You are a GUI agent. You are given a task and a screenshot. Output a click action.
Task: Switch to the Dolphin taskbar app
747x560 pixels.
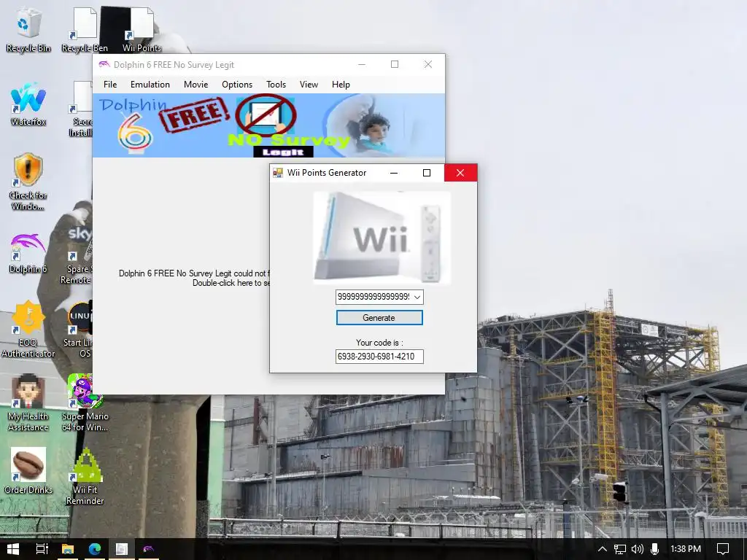pyautogui.click(x=148, y=549)
